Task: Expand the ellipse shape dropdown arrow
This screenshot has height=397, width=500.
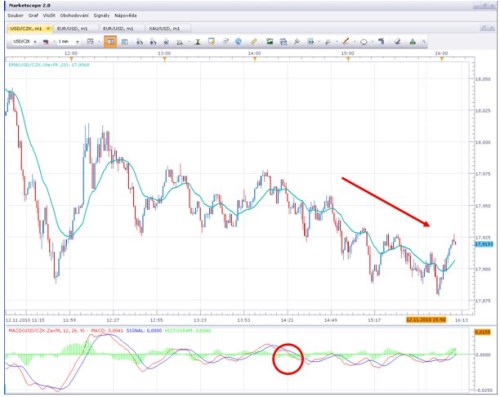Action: point(372,42)
